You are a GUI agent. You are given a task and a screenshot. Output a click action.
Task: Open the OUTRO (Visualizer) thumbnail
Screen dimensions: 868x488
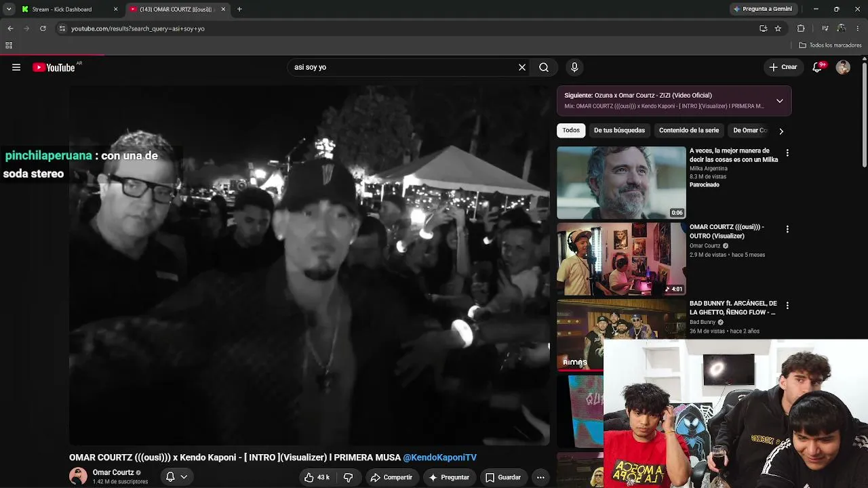tap(621, 259)
